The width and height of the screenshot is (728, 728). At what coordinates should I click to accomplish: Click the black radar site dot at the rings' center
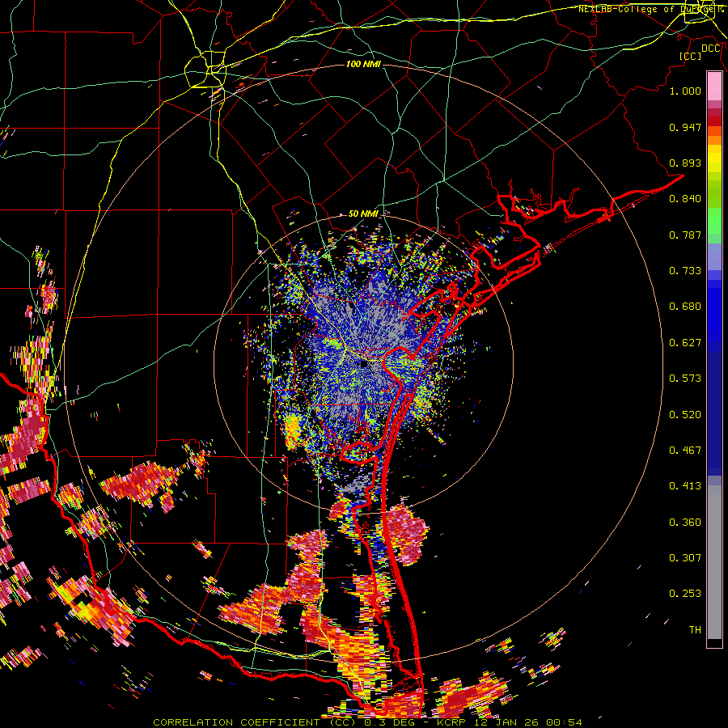(363, 365)
